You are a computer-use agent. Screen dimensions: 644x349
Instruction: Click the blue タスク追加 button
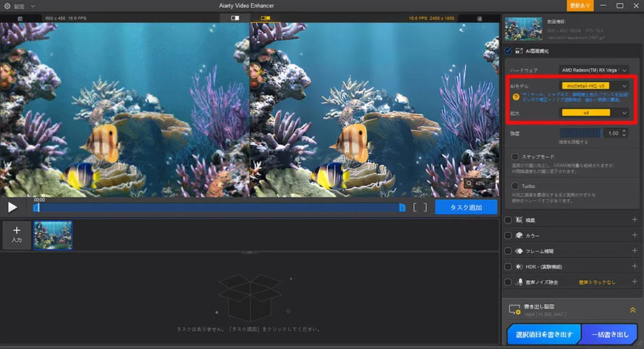pyautogui.click(x=466, y=207)
